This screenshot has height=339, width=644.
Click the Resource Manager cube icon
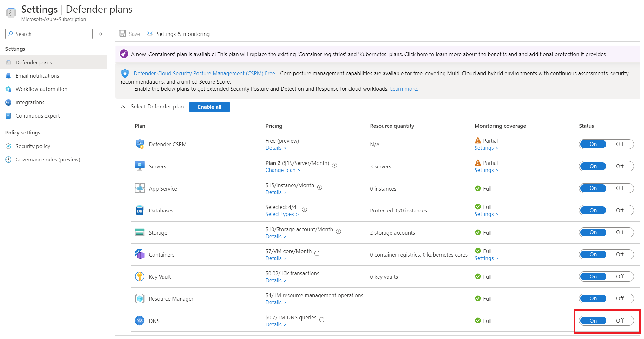[140, 298]
